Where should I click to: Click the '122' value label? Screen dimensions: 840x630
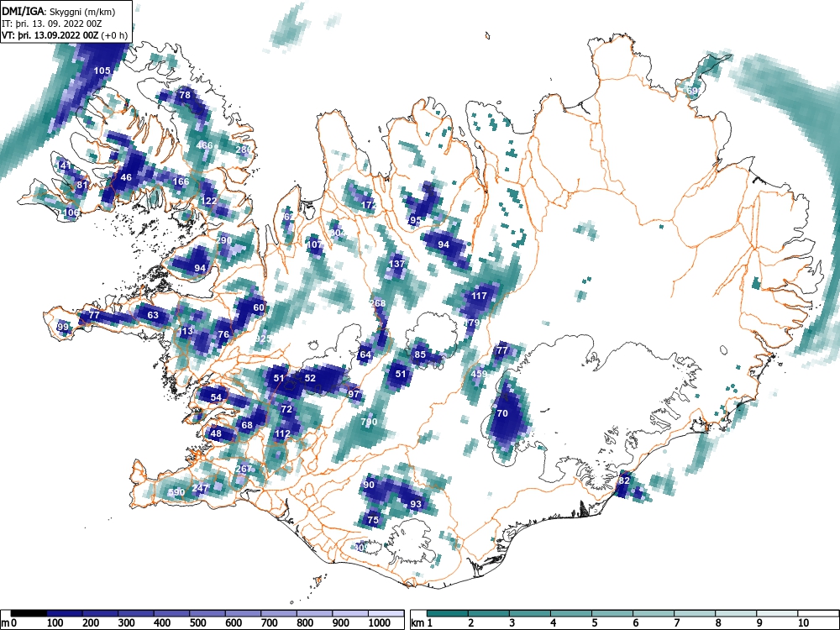[x=209, y=201]
